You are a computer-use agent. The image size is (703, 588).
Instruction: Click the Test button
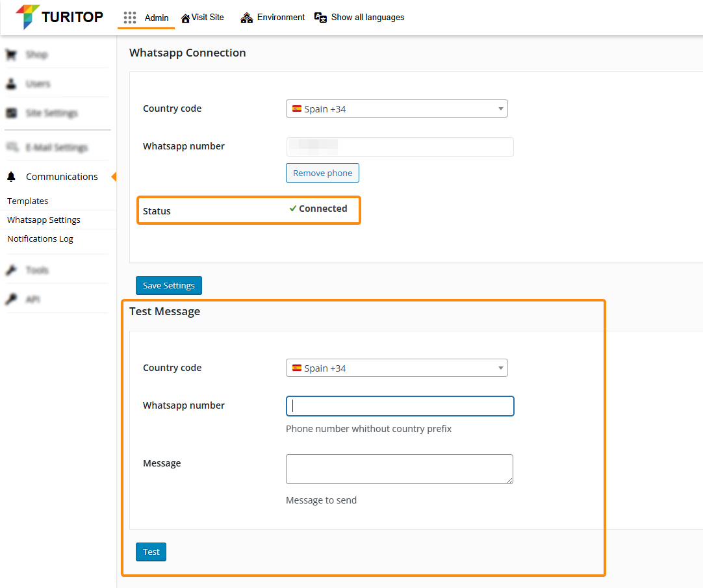click(x=151, y=552)
